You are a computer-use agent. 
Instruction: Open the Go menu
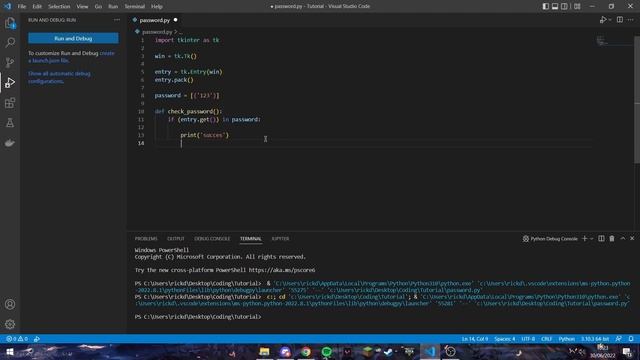[98, 6]
